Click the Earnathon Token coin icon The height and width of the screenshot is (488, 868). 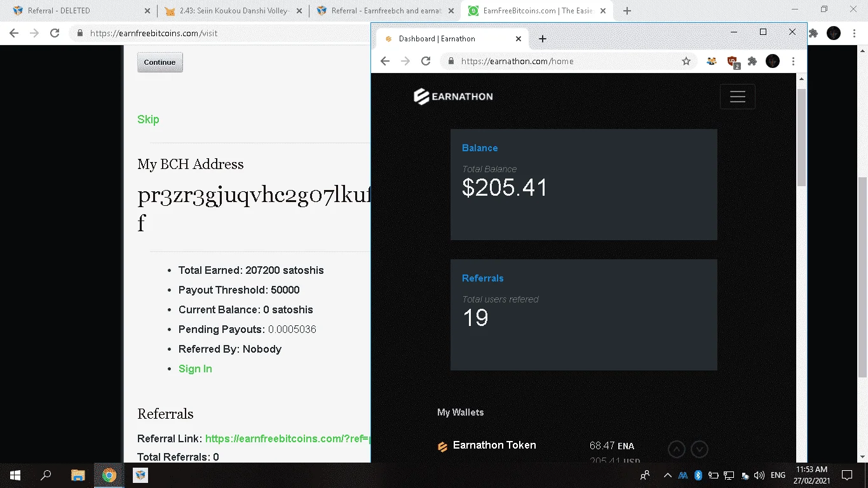pyautogui.click(x=442, y=447)
